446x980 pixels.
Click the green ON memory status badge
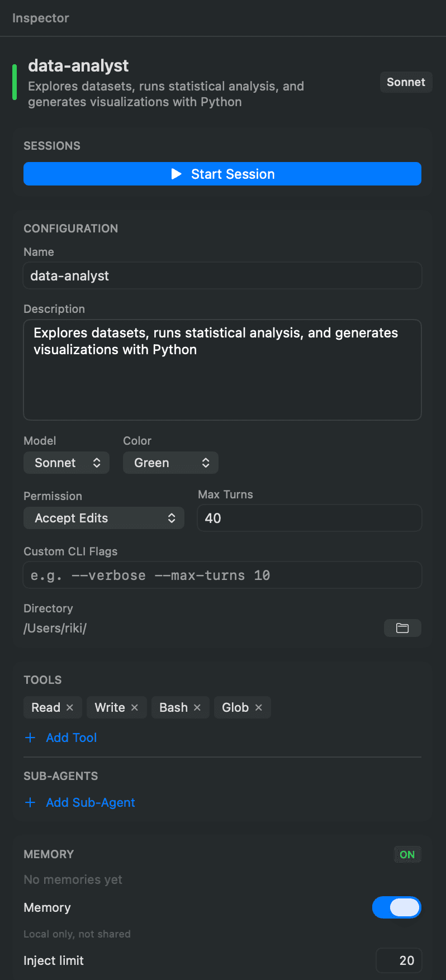[407, 854]
